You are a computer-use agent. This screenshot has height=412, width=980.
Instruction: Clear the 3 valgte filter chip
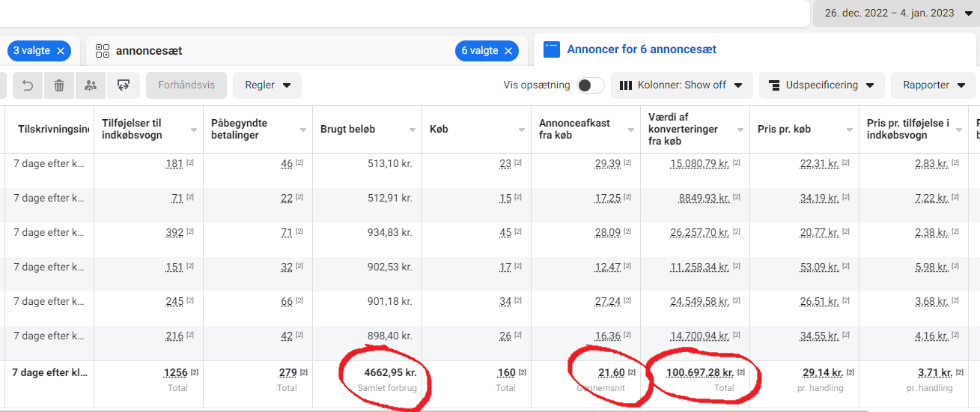61,51
